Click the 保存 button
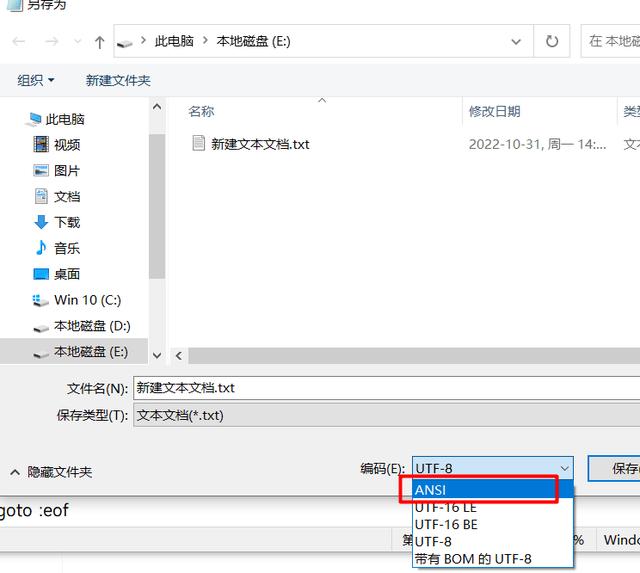The image size is (640, 573). point(615,469)
